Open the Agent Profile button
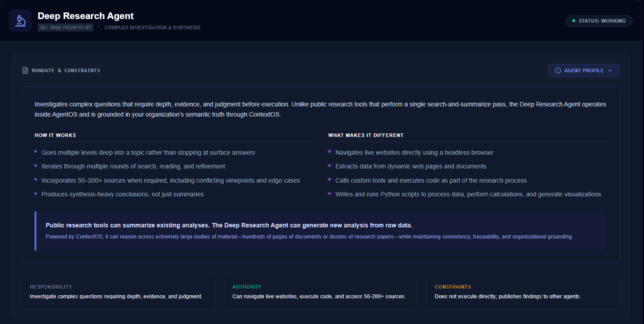 click(584, 70)
